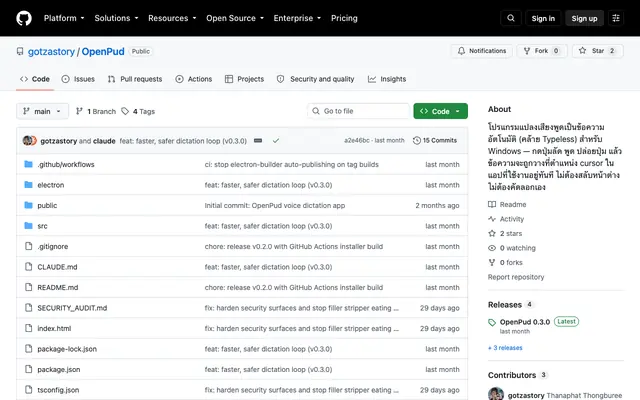The width and height of the screenshot is (640, 400).
Task: Open the Activity link in About
Action: click(506, 219)
